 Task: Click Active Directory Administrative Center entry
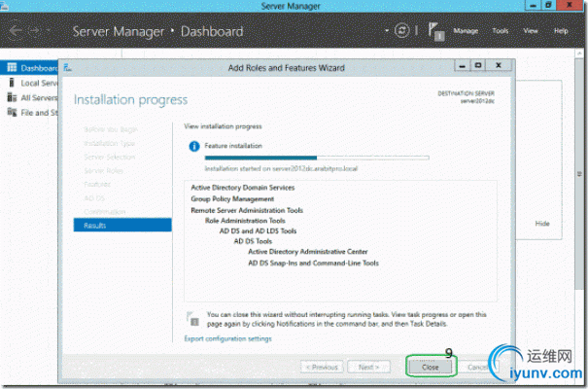308,252
